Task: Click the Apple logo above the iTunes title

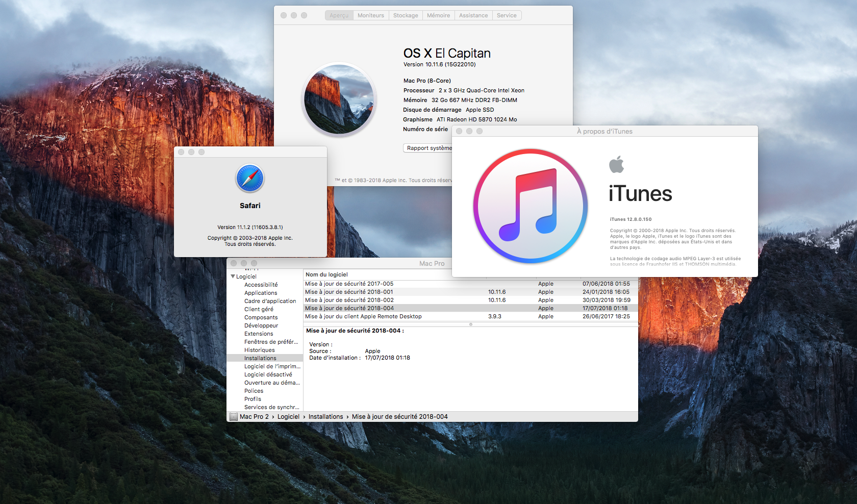Action: point(616,164)
